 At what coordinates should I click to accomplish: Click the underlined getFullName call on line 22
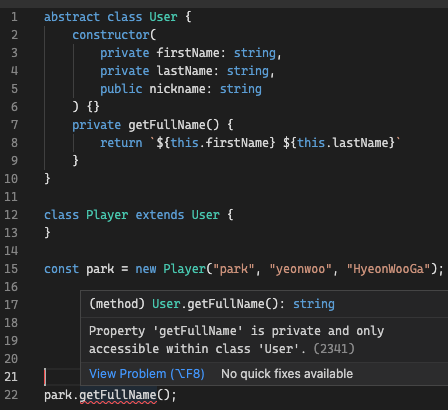118,395
